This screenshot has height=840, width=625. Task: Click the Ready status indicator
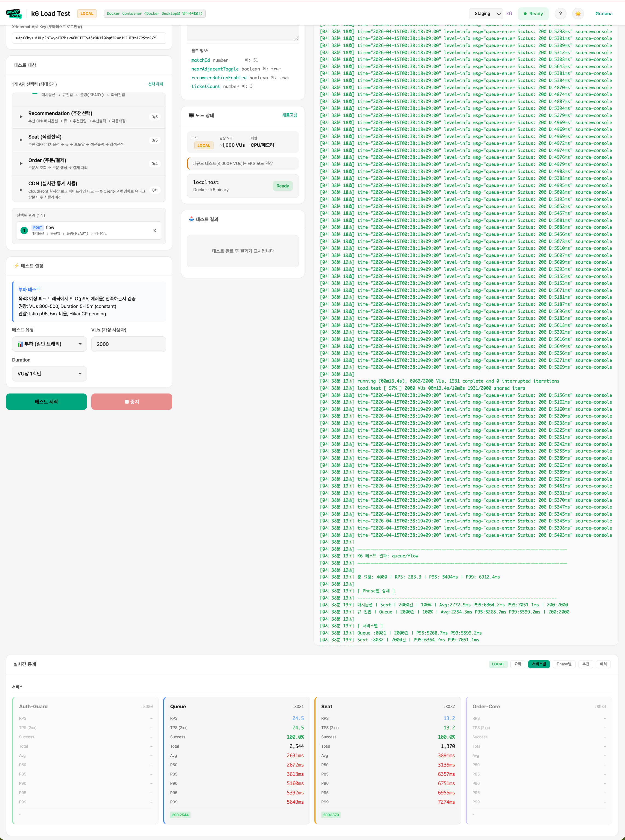533,14
